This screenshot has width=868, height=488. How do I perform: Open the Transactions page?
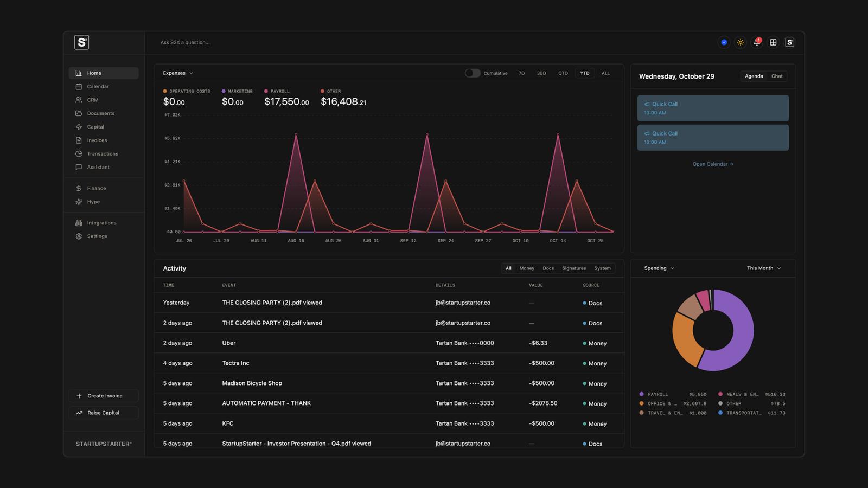point(104,154)
